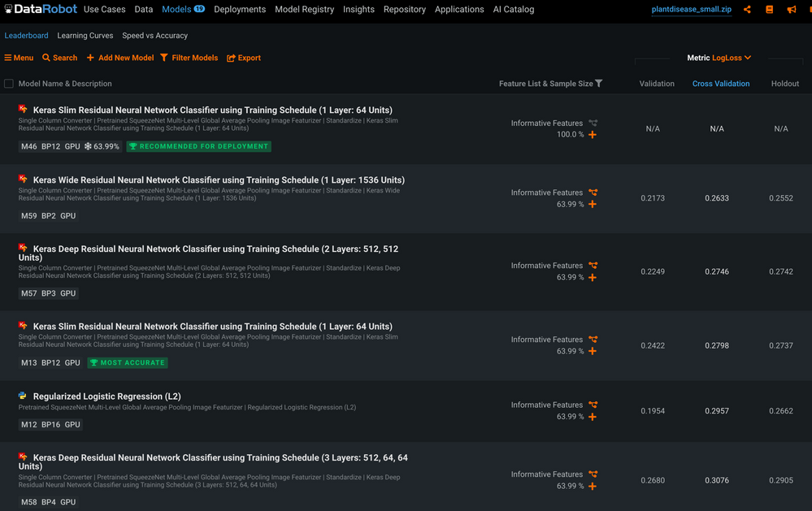Click feature list icon in M58 row
The height and width of the screenshot is (511, 812).
tap(593, 474)
